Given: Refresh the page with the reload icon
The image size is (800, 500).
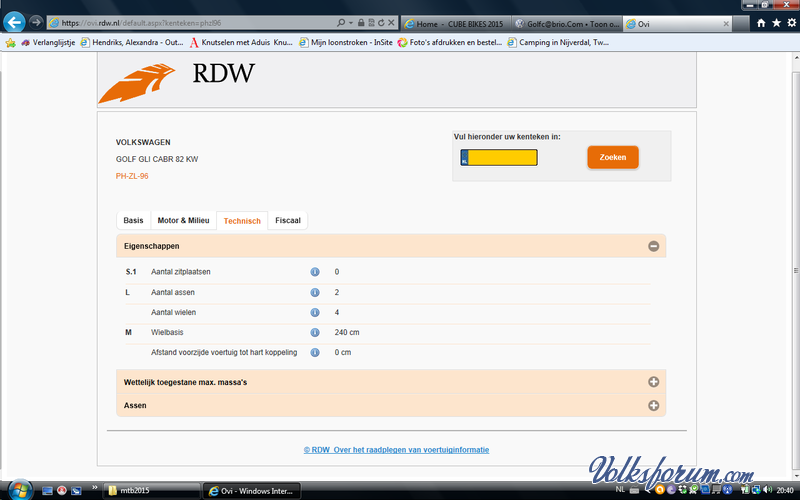Looking at the screenshot, I should click(381, 22).
